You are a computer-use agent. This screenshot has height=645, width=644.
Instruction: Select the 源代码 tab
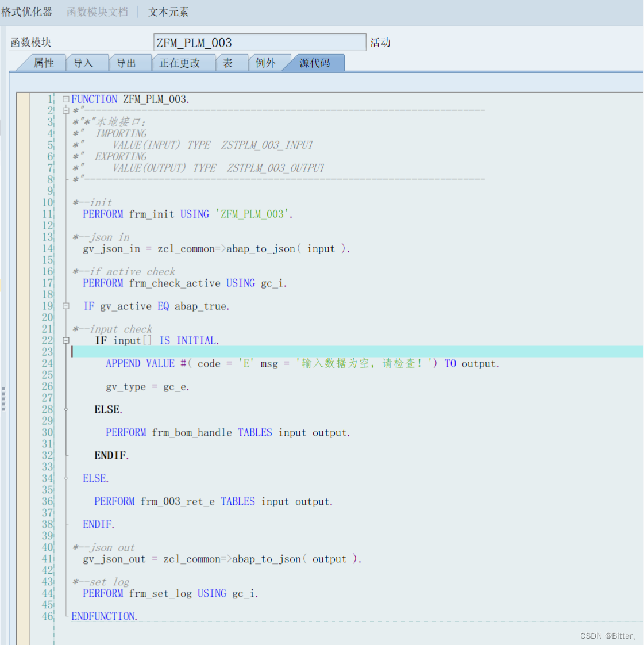[314, 63]
